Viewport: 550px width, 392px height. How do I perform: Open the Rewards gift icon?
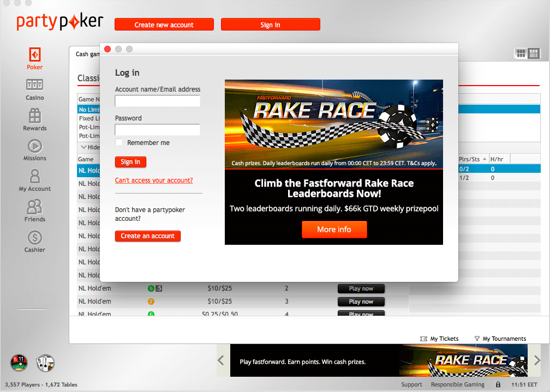[x=35, y=116]
